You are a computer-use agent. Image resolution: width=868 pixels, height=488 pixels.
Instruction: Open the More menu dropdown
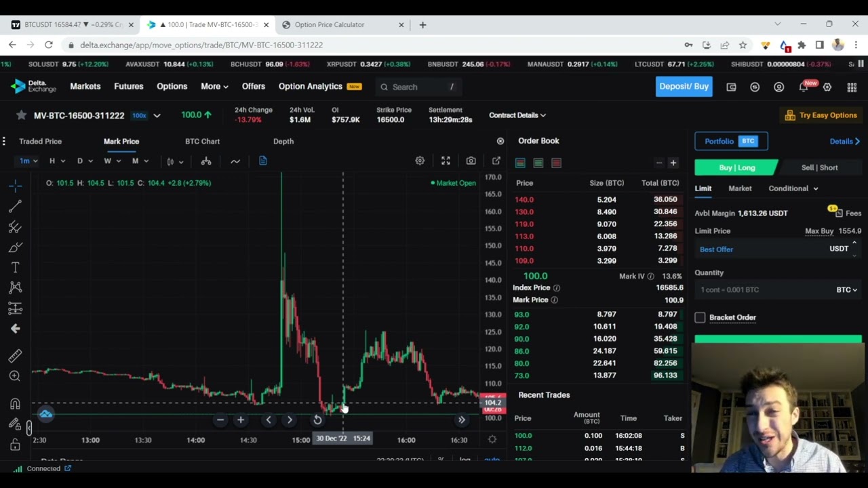214,87
